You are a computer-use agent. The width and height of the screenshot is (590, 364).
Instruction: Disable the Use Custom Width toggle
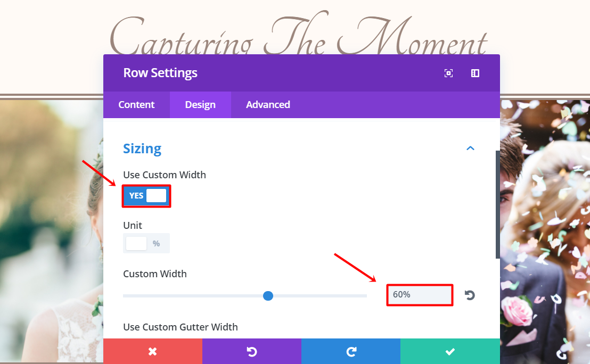click(146, 196)
